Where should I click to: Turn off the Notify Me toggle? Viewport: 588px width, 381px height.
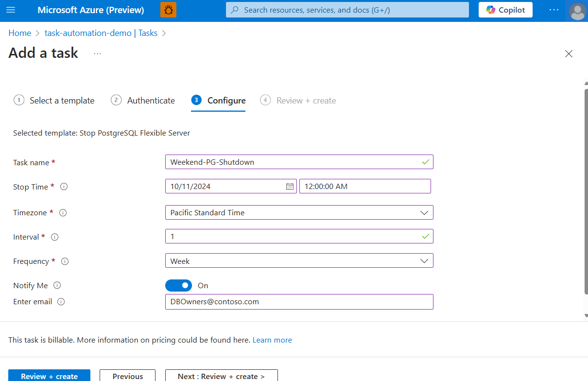coord(178,285)
